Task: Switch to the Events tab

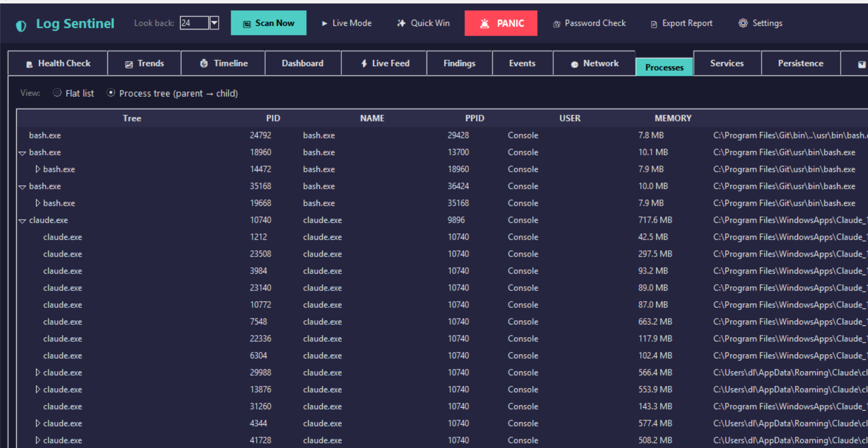Action: tap(522, 63)
